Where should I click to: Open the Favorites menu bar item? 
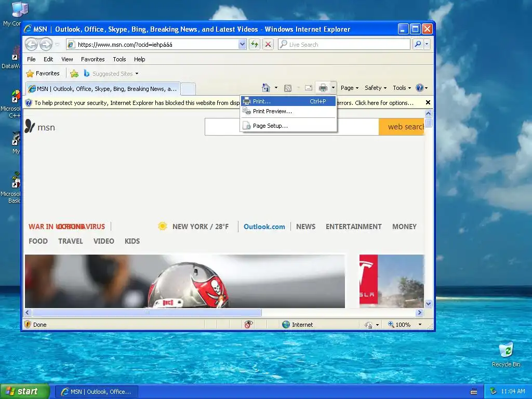click(92, 59)
